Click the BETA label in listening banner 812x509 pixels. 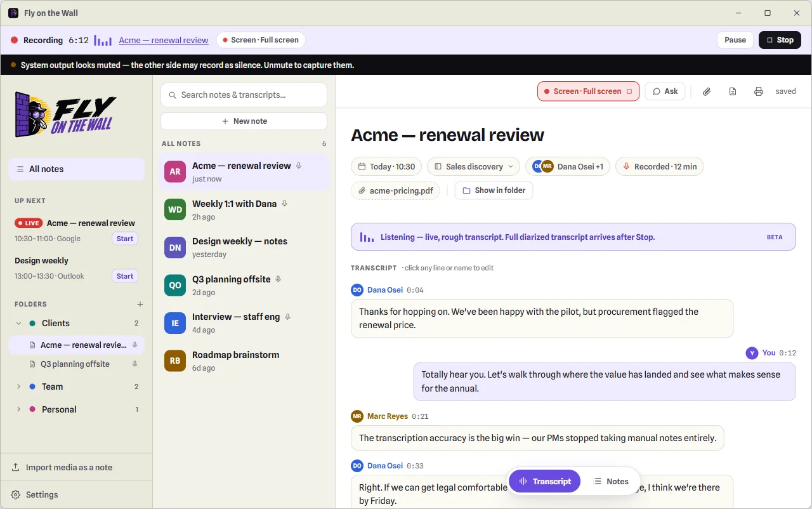tap(775, 237)
